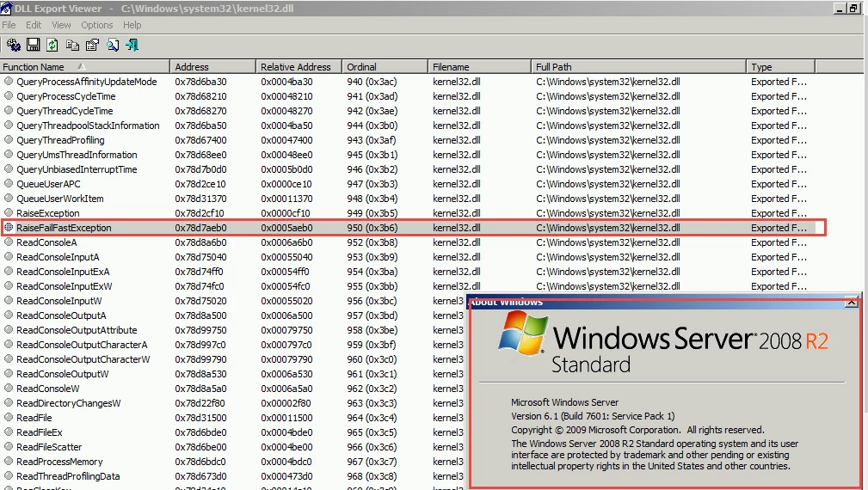Click the icon beside ReadConsoleInputW

[9, 301]
